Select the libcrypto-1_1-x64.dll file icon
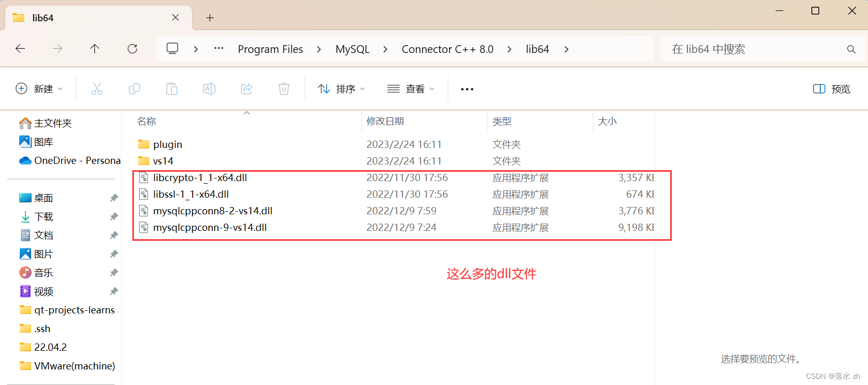 [144, 178]
